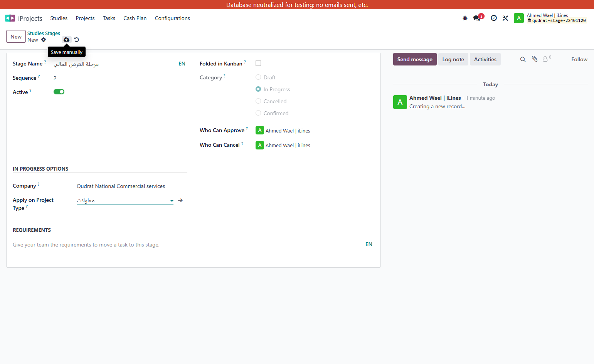594x364 pixels.
Task: Click the Send message button
Action: (415, 59)
